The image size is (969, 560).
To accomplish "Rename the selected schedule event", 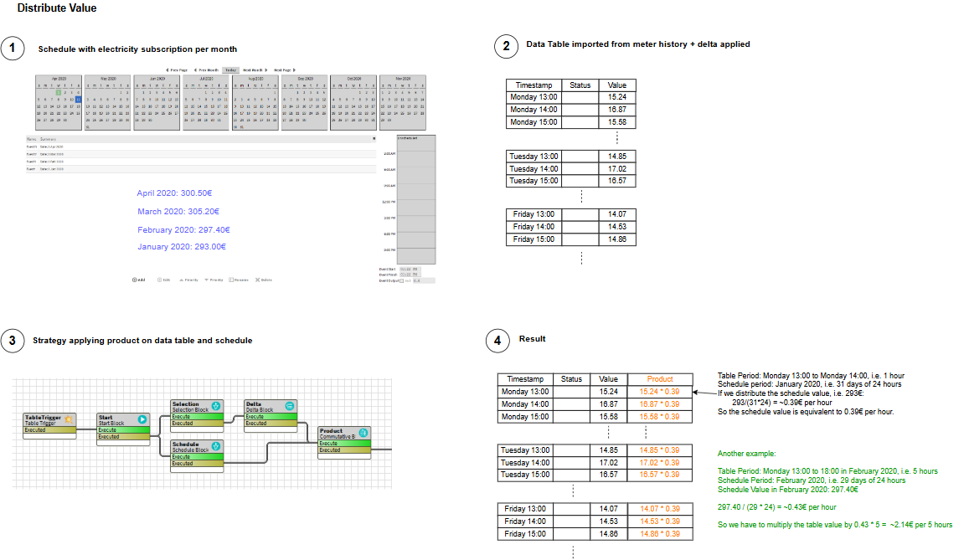I will coord(238,280).
